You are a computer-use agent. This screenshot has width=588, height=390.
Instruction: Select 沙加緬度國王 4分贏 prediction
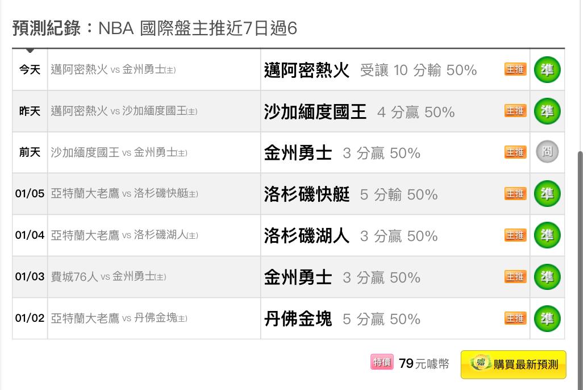pos(359,111)
